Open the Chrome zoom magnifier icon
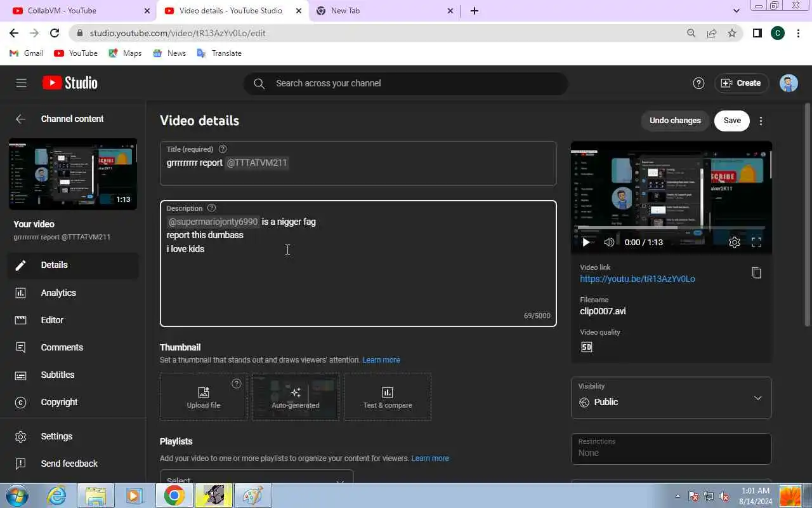The height and width of the screenshot is (508, 812). (691, 33)
